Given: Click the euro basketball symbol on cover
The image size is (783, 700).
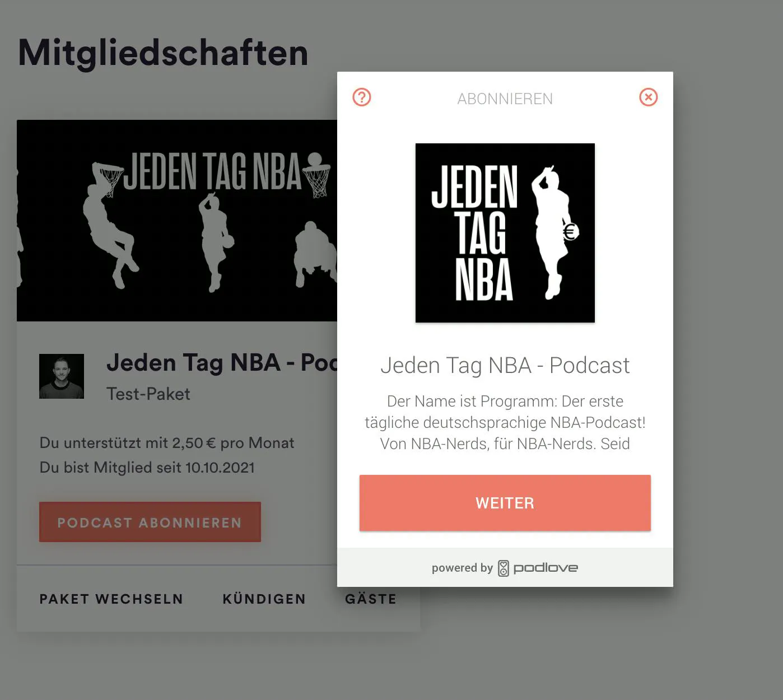Looking at the screenshot, I should point(571,231).
